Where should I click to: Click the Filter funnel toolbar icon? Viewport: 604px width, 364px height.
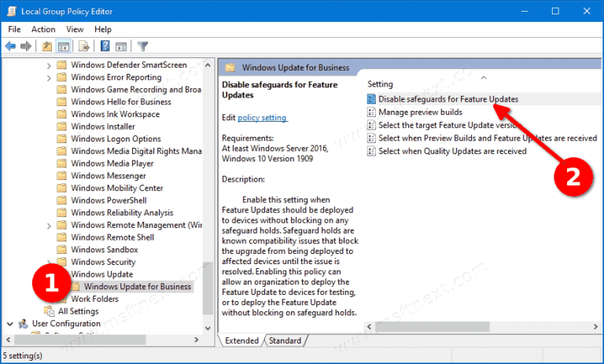click(x=143, y=46)
